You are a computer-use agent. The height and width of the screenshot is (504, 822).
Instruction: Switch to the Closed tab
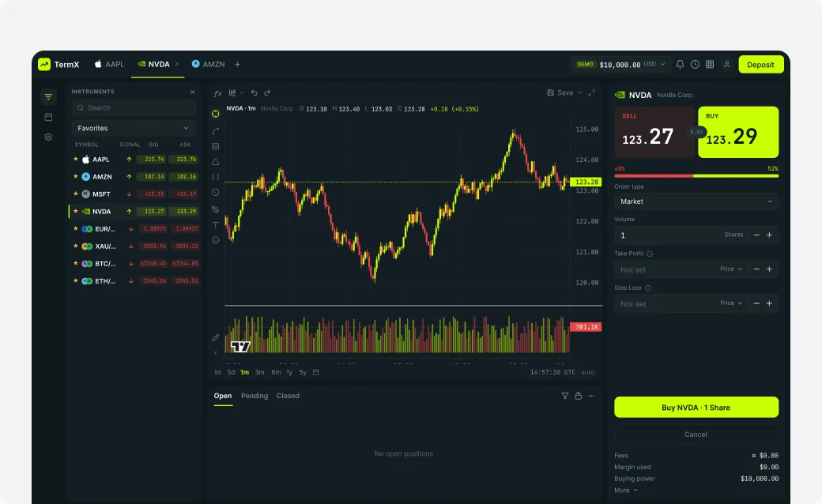(x=288, y=396)
